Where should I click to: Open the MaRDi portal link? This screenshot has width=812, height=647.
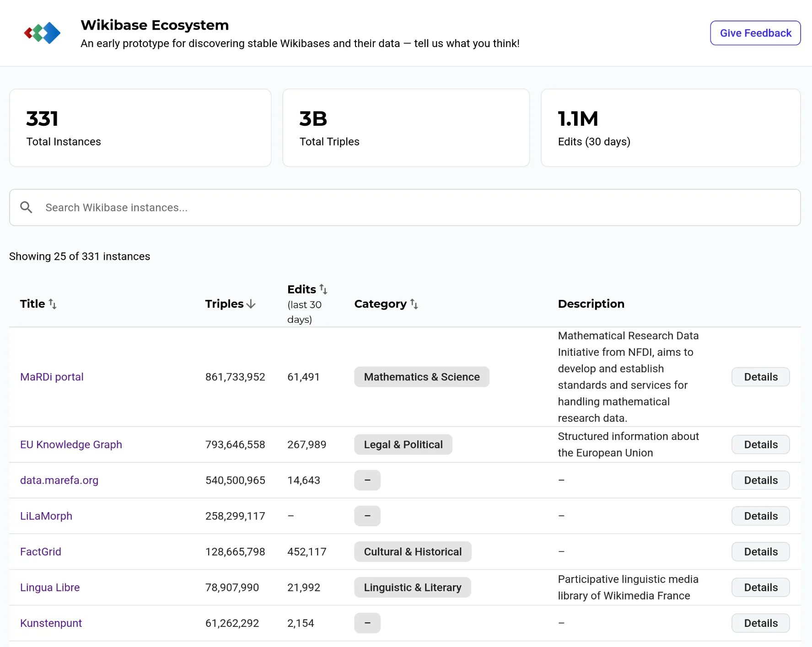tap(52, 377)
